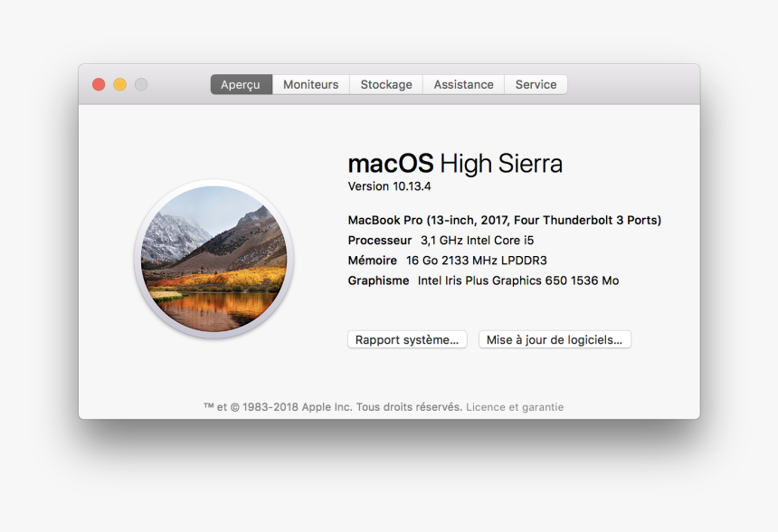This screenshot has width=778, height=532.
Task: Close the window with the red button
Action: pyautogui.click(x=99, y=84)
